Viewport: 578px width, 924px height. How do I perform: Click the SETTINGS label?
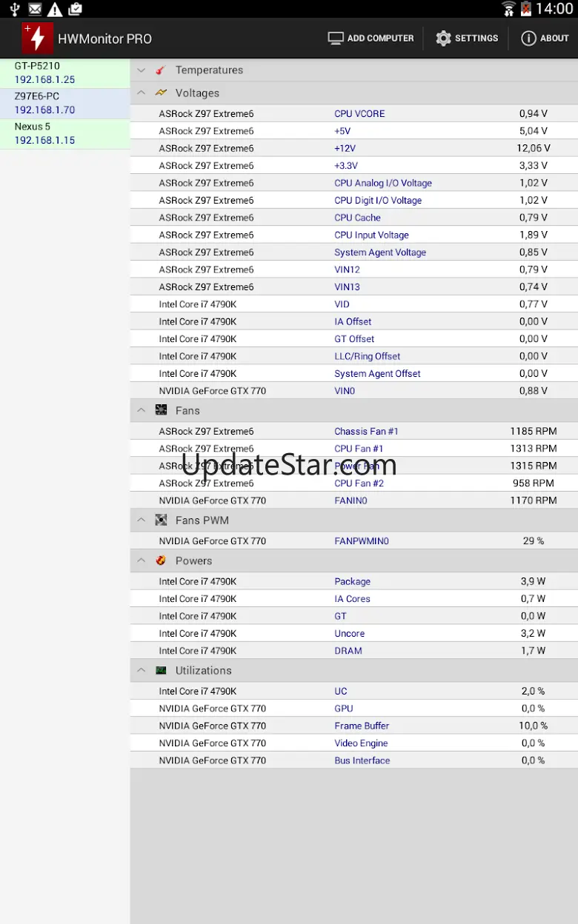point(476,38)
